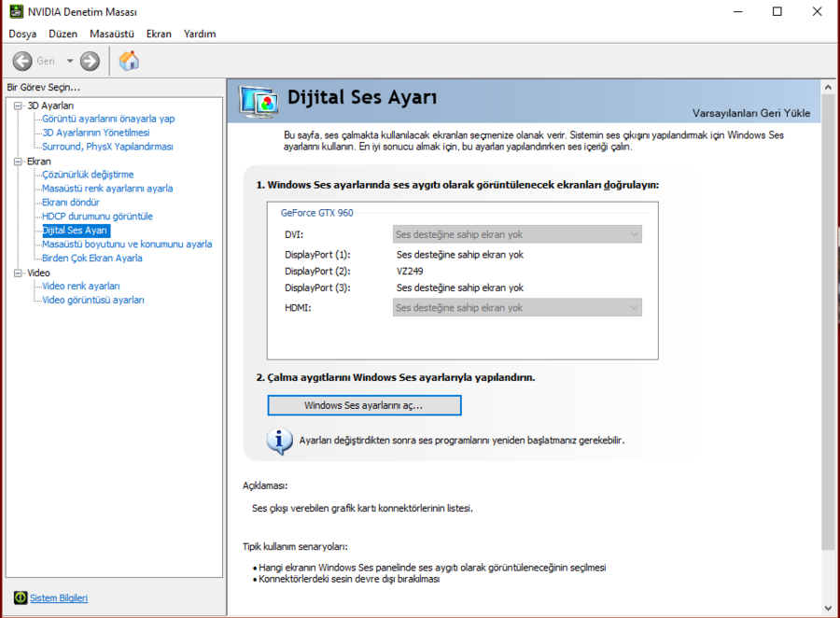Open the Dosya menu
Image resolution: width=840 pixels, height=618 pixels.
(22, 34)
